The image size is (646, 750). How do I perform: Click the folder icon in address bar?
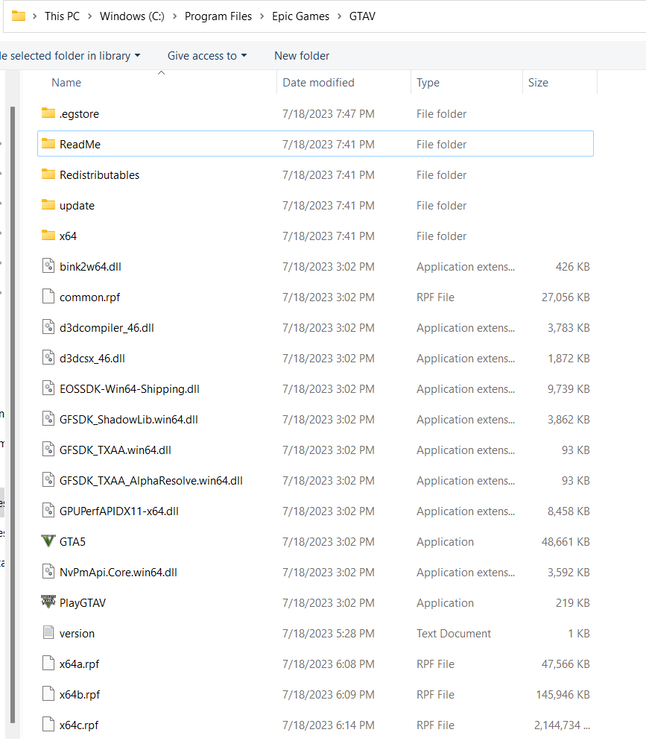tap(18, 16)
